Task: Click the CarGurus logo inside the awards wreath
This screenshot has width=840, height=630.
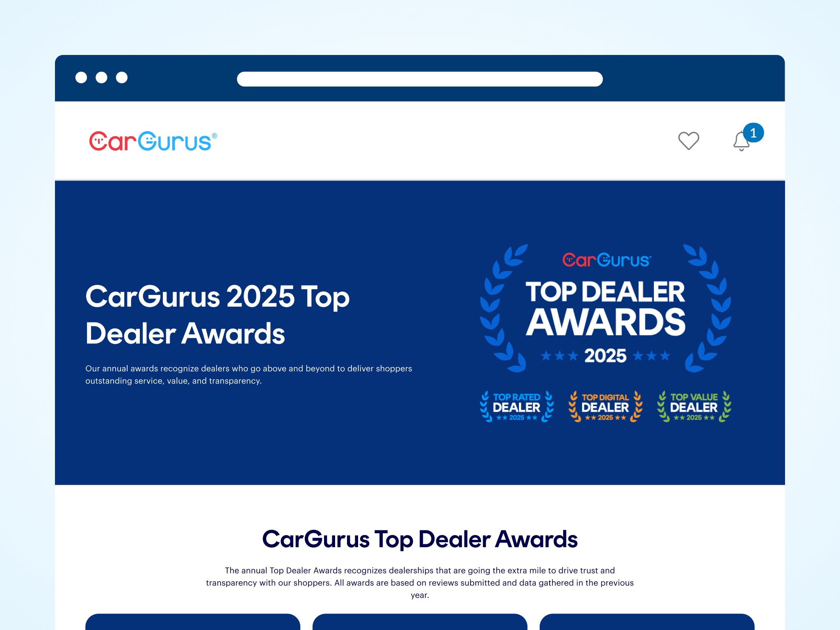Action: point(607,260)
